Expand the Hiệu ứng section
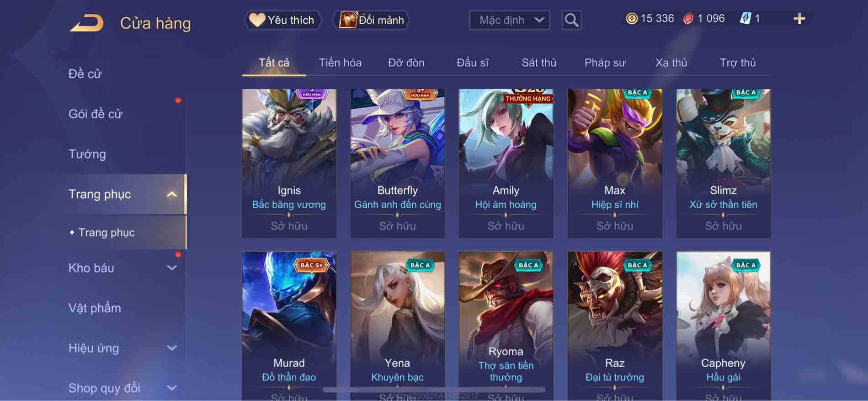The height and width of the screenshot is (401, 868). coord(172,348)
